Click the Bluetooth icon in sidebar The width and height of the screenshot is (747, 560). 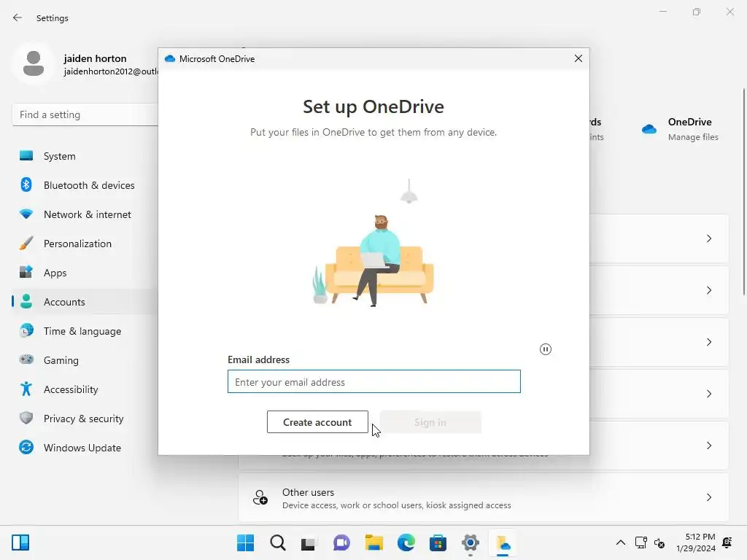[26, 184]
